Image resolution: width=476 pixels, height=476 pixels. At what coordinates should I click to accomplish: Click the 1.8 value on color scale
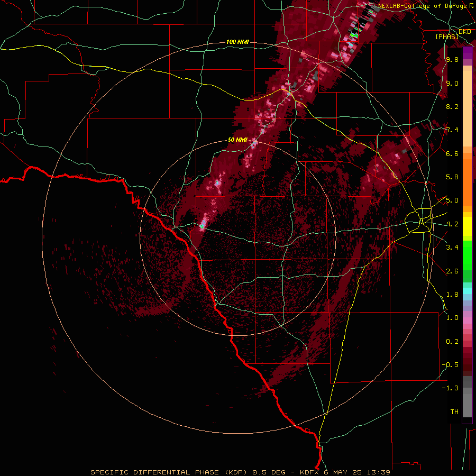point(452,294)
